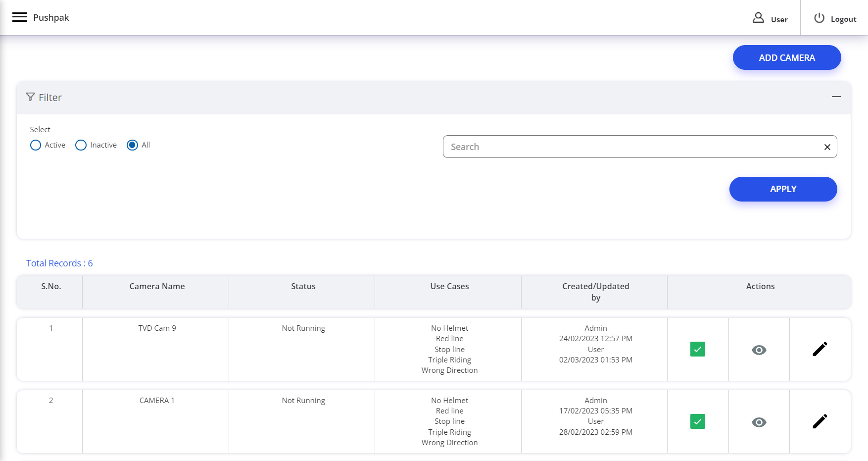Screen dimensions: 868x461
Task: Edit TVD Cam 9 with pencil icon
Action: tap(820, 350)
